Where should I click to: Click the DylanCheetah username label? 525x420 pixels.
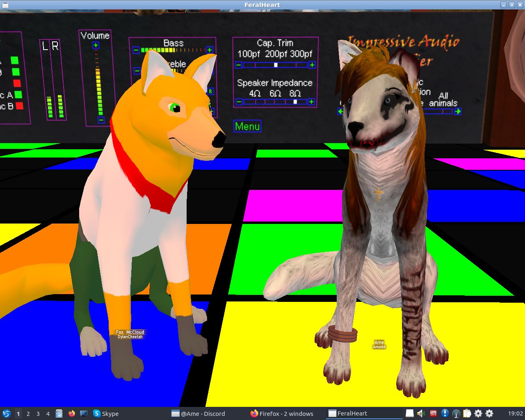130,337
